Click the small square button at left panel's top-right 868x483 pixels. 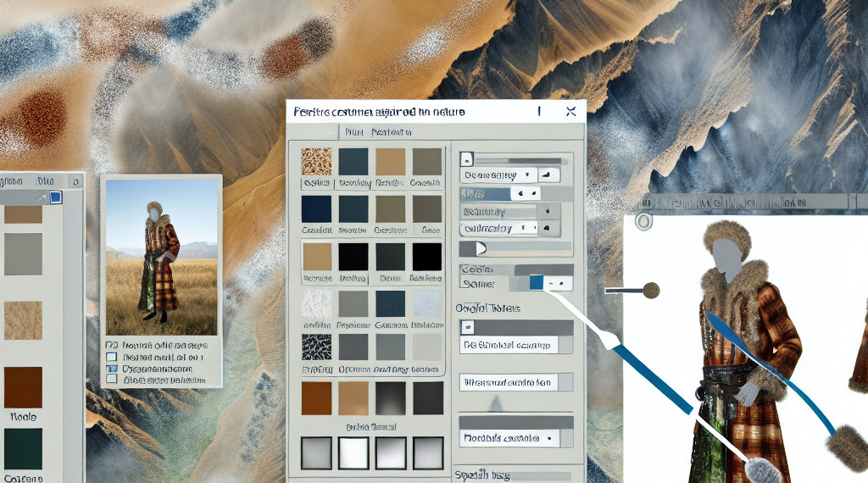75,180
